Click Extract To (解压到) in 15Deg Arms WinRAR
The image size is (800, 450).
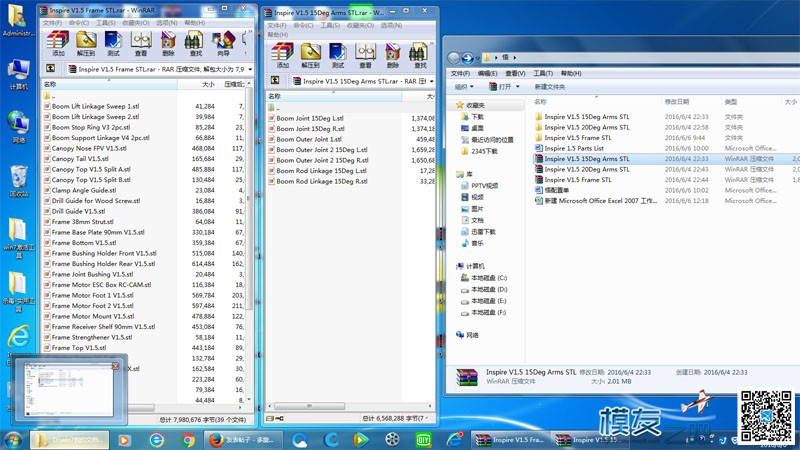coord(310,55)
